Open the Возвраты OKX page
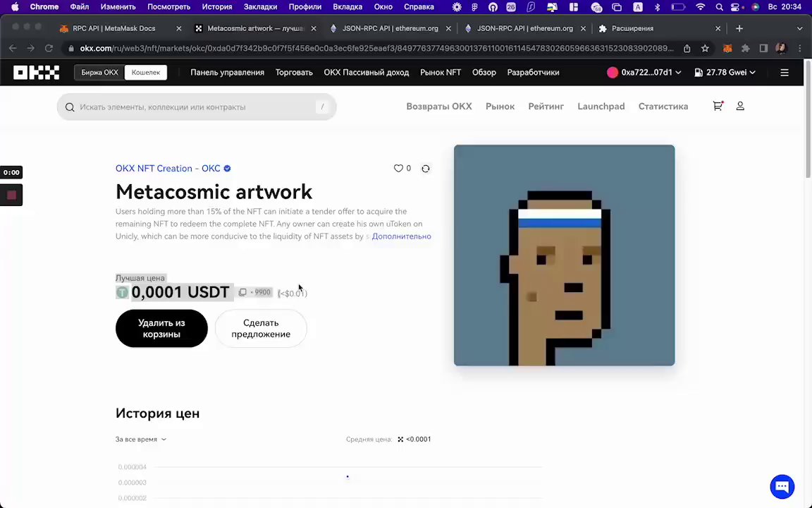812x508 pixels. [x=439, y=107]
